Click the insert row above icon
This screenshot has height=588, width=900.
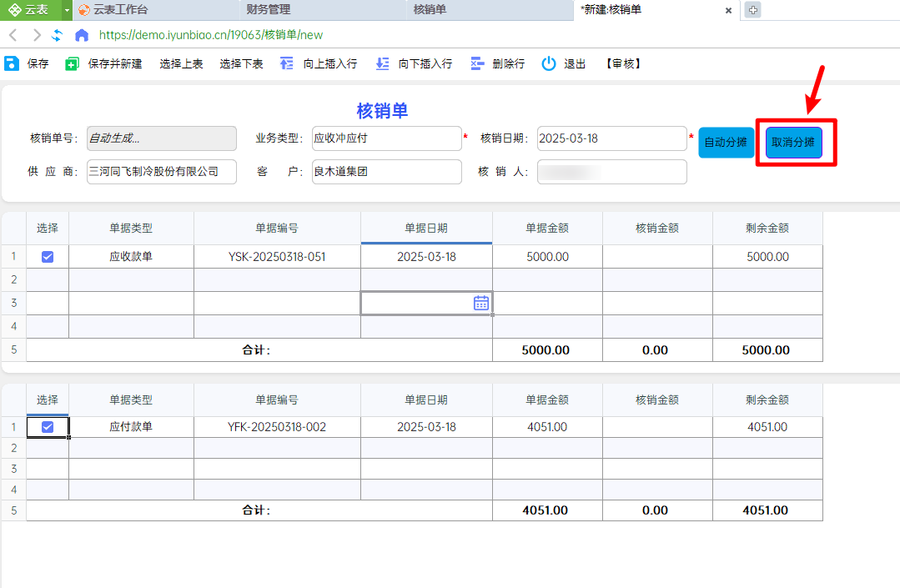point(286,63)
